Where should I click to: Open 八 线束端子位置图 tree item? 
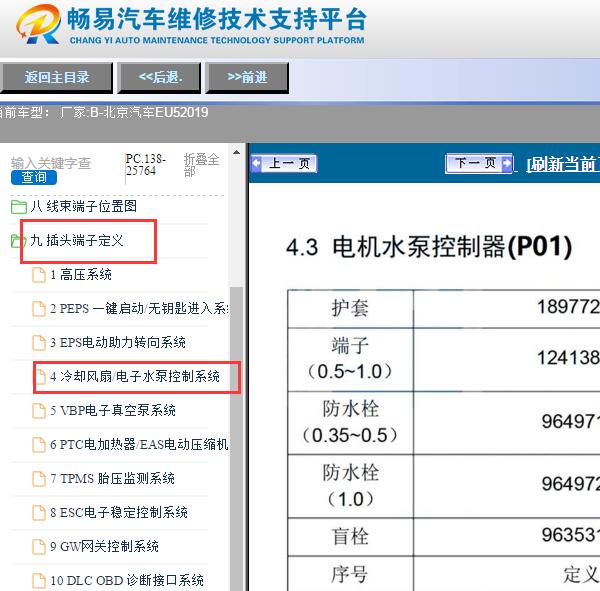84,206
